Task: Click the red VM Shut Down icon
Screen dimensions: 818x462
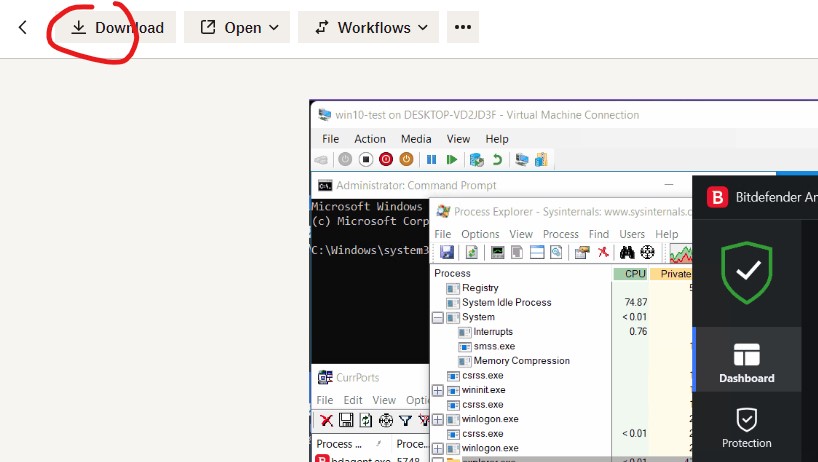Action: pyautogui.click(x=386, y=160)
